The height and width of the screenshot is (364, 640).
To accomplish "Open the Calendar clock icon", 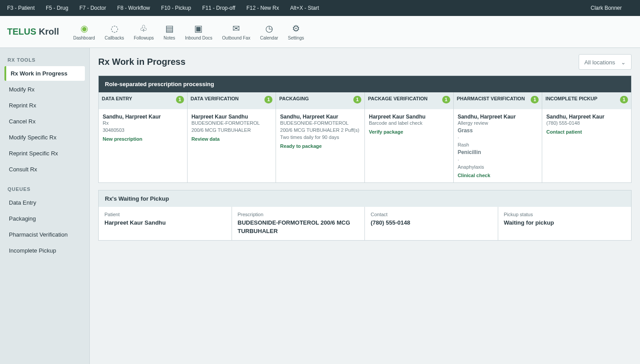I will (269, 29).
